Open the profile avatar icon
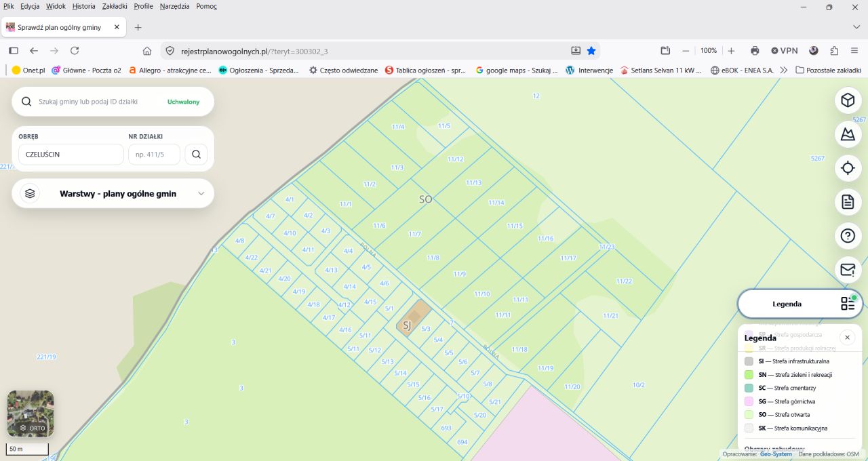Image resolution: width=868 pixels, height=461 pixels. [x=814, y=51]
